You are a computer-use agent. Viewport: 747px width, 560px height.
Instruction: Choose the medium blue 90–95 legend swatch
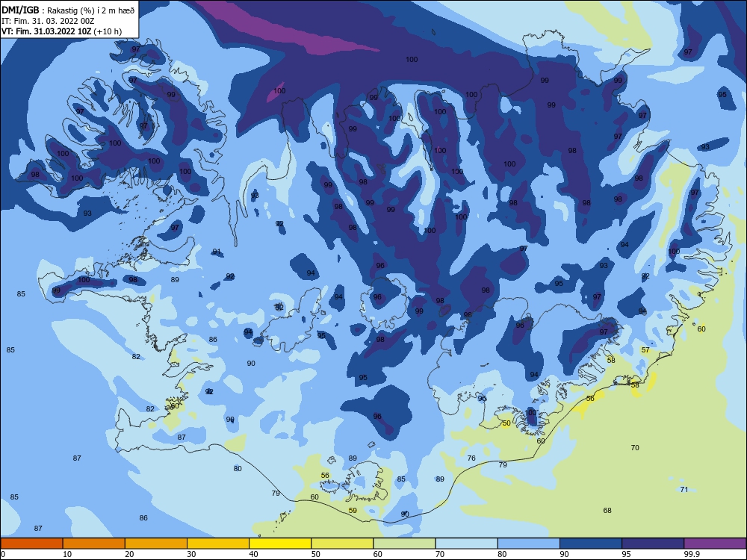point(591,544)
